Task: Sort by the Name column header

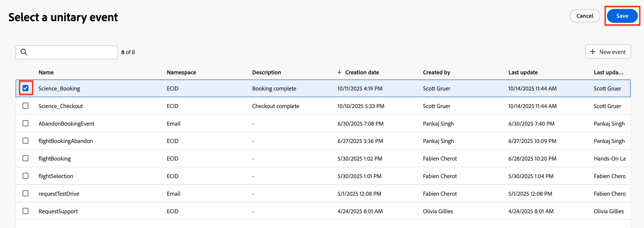Action: tap(46, 72)
